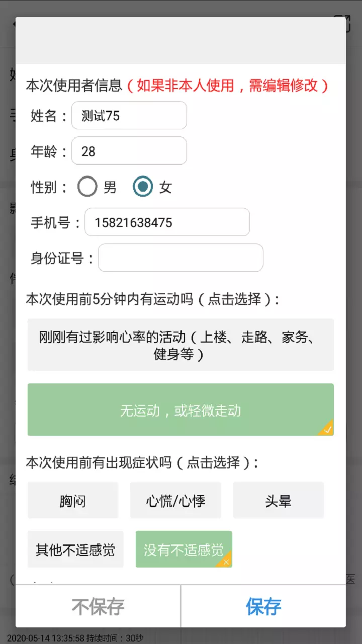The width and height of the screenshot is (362, 644).
Task: Edit the 姓名 field containing 测试75
Action: (x=129, y=115)
